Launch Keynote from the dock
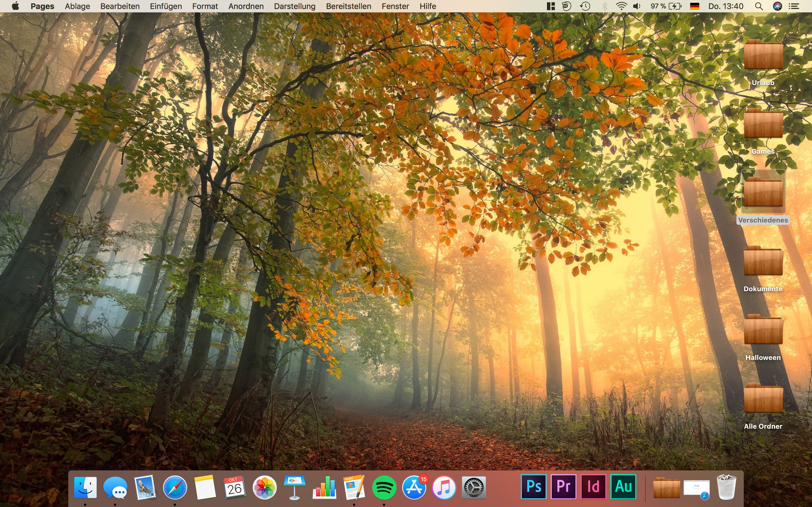The height and width of the screenshot is (507, 812). 295,487
